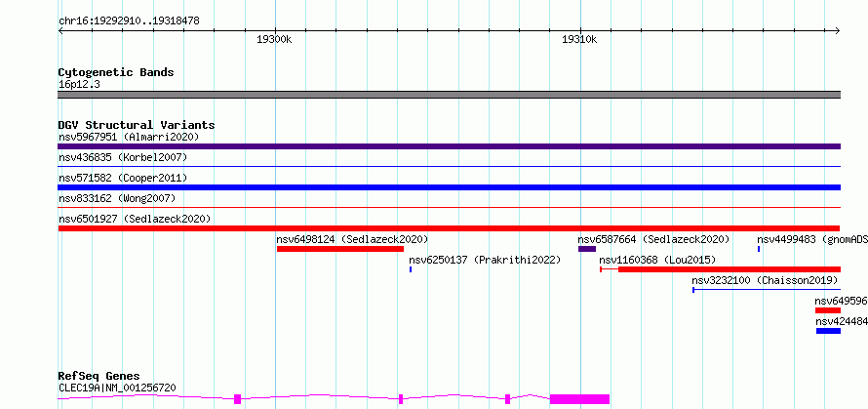Select the short blue nsv424484 variant bar
The image size is (868, 409).
click(828, 331)
